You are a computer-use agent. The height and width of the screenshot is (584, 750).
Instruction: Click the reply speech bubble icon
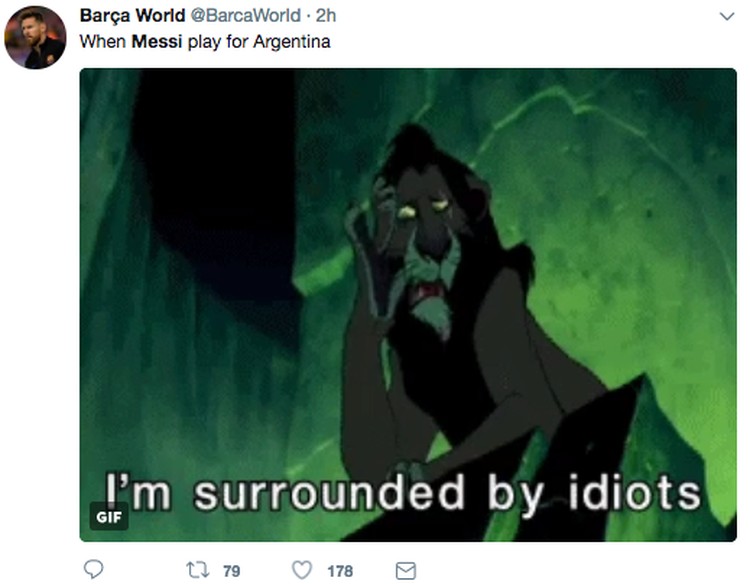click(x=93, y=569)
